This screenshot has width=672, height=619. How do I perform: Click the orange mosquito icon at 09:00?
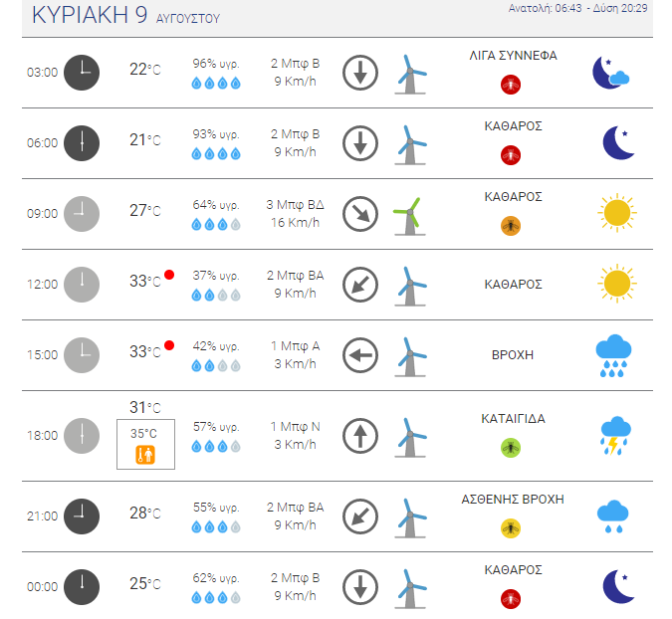511,226
